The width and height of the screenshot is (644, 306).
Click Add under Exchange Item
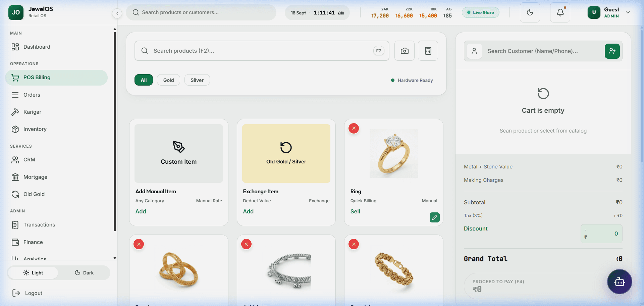[248, 211]
